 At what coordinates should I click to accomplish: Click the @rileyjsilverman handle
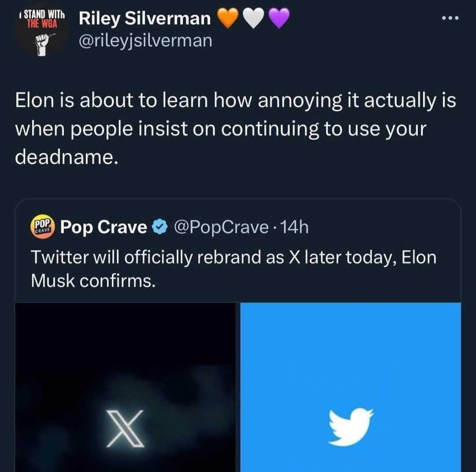point(145,41)
